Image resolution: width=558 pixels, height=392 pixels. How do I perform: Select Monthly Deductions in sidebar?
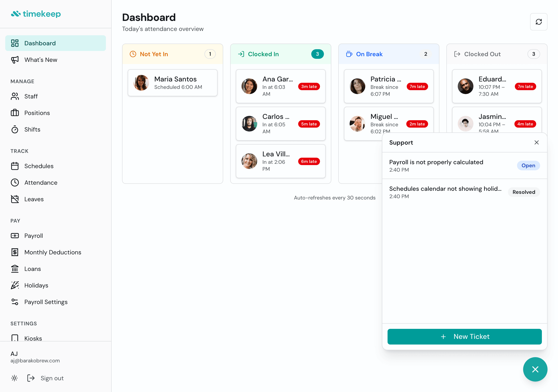click(x=53, y=252)
